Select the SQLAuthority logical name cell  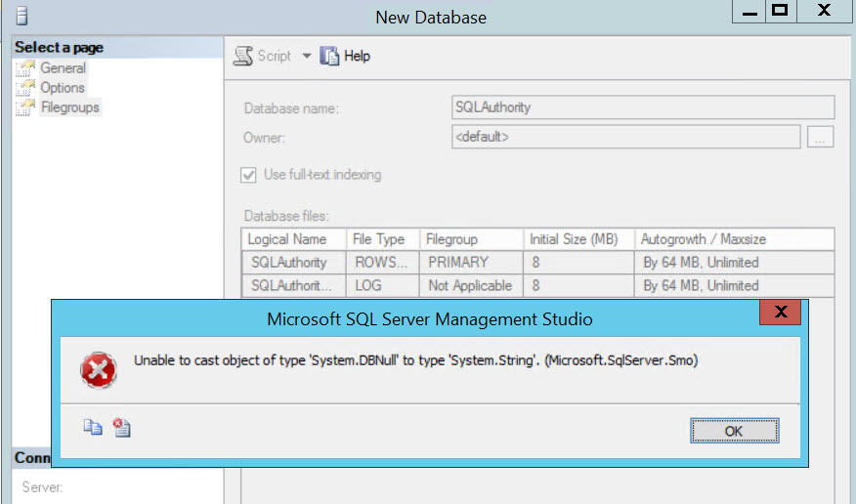294,263
